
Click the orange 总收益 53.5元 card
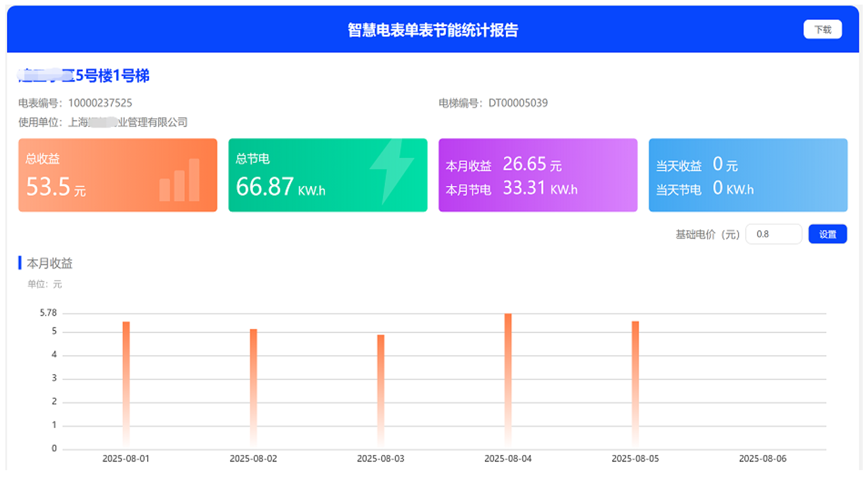pyautogui.click(x=118, y=175)
